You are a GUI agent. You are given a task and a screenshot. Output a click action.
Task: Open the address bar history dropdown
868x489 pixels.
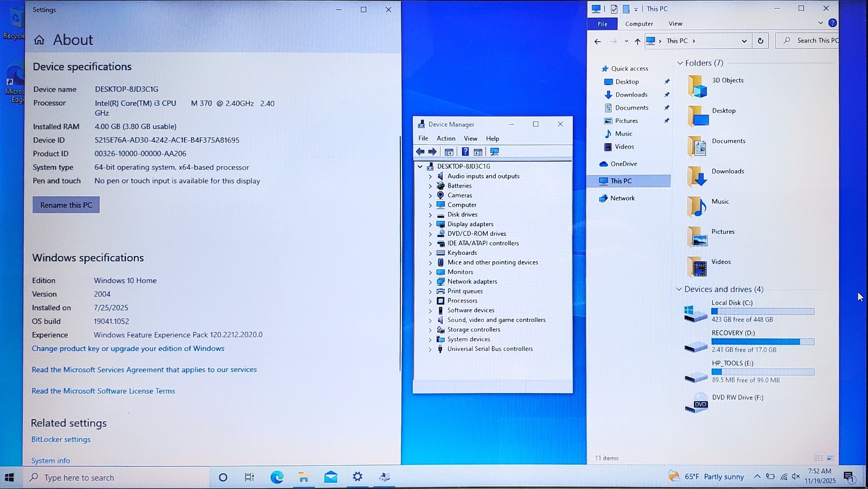point(744,41)
